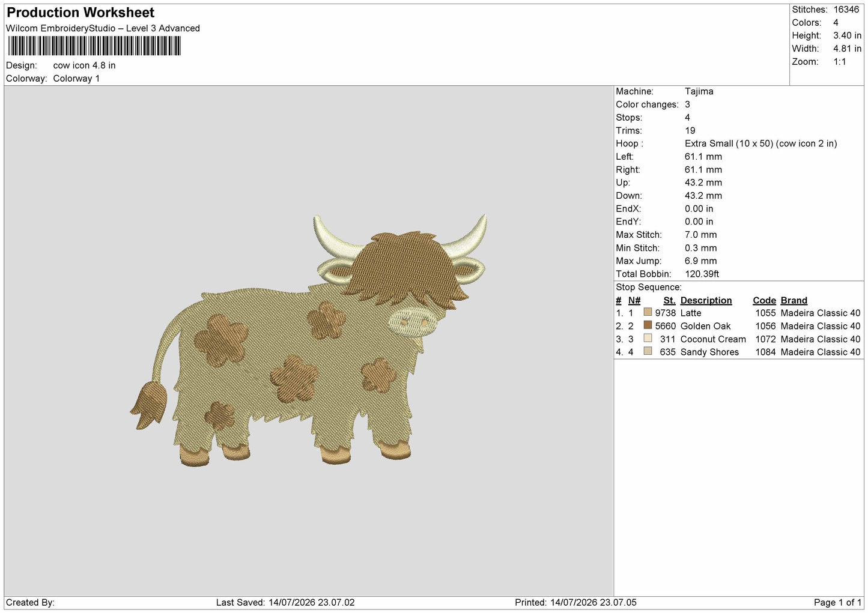Screen dimensions: 868x613
Task: Click the Brand column header
Action: (x=794, y=300)
